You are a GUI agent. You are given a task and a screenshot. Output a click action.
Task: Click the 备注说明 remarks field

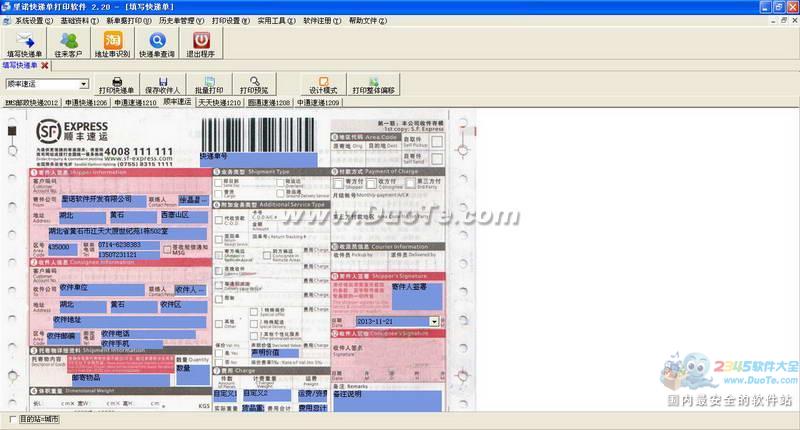click(387, 401)
